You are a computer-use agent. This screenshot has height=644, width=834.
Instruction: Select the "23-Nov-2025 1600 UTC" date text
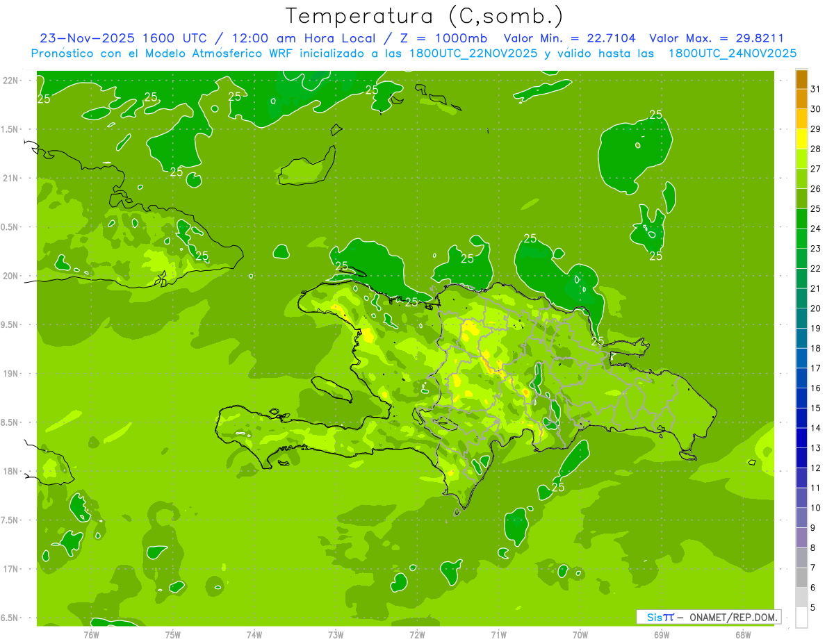(x=124, y=38)
